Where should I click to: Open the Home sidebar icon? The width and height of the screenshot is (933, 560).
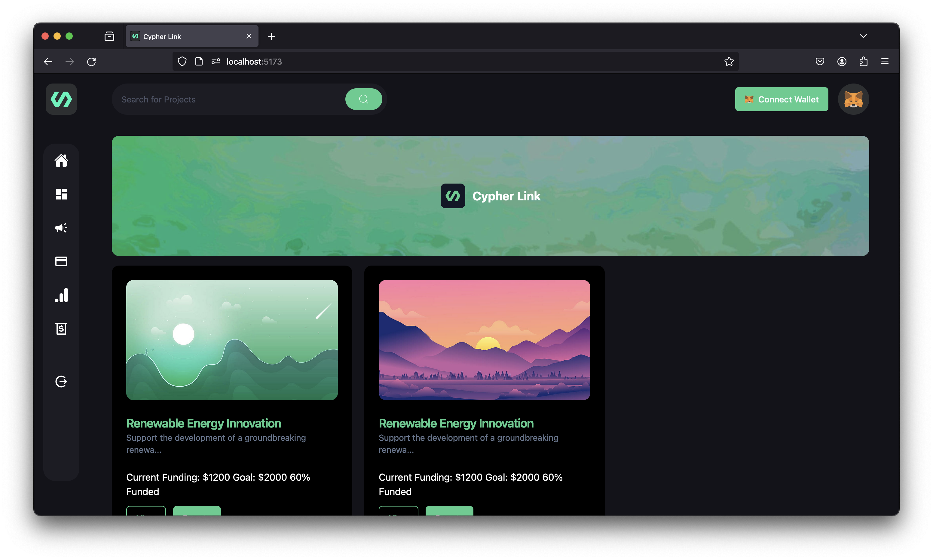coord(61,160)
